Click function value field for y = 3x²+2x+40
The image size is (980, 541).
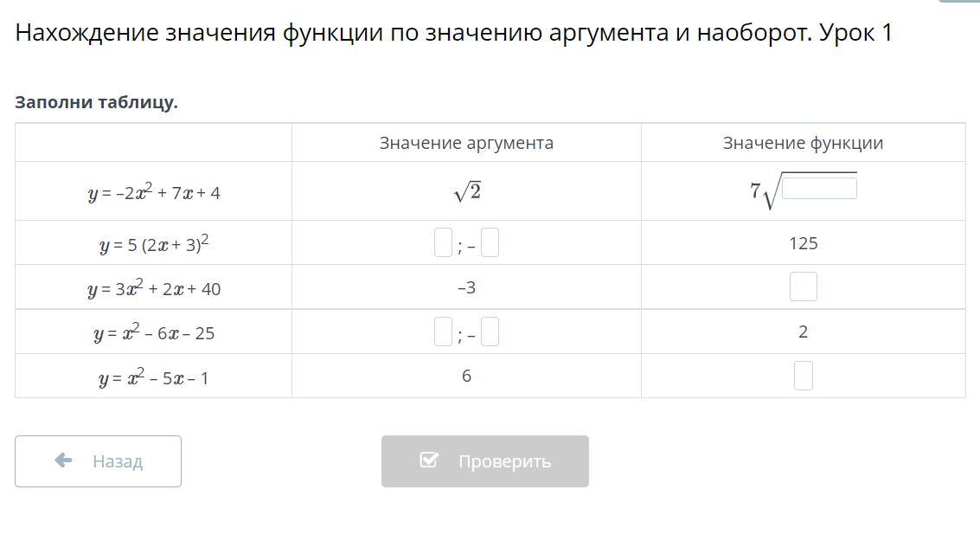coord(804,287)
